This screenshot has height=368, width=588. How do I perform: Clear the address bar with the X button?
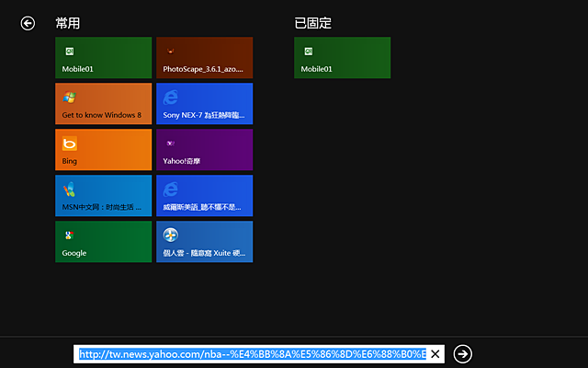point(435,354)
